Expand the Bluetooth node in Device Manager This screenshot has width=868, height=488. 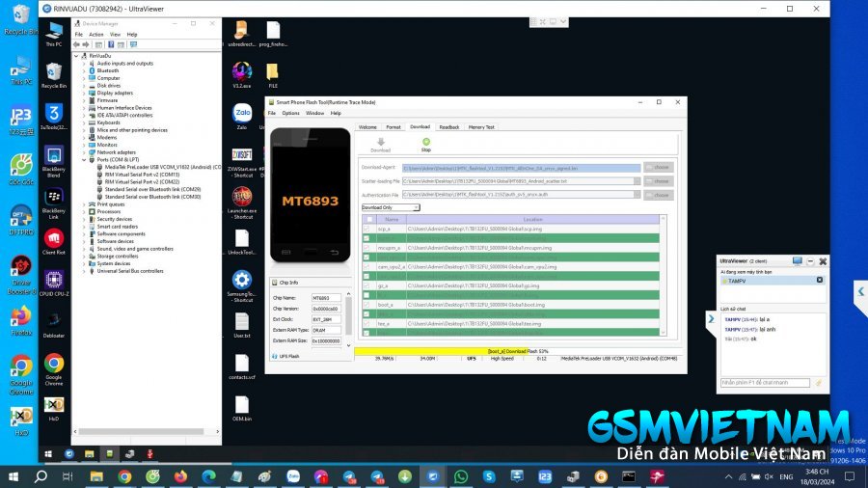tap(85, 70)
